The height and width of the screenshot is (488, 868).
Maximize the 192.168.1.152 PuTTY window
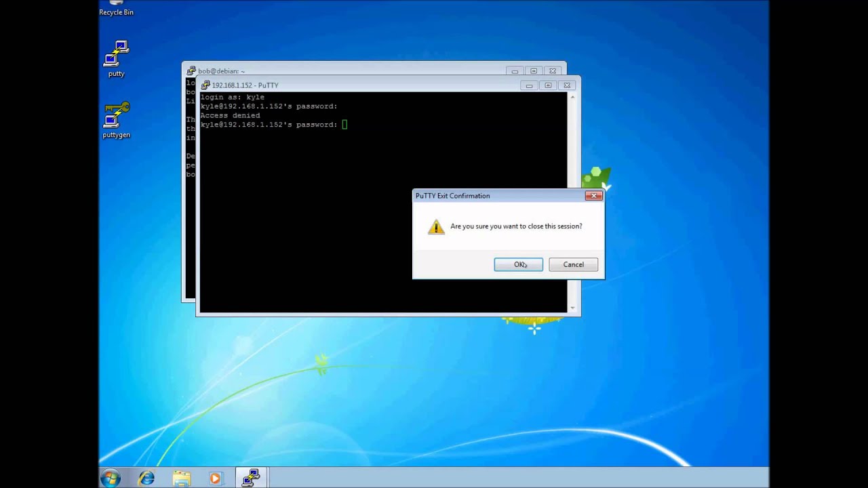tap(548, 85)
